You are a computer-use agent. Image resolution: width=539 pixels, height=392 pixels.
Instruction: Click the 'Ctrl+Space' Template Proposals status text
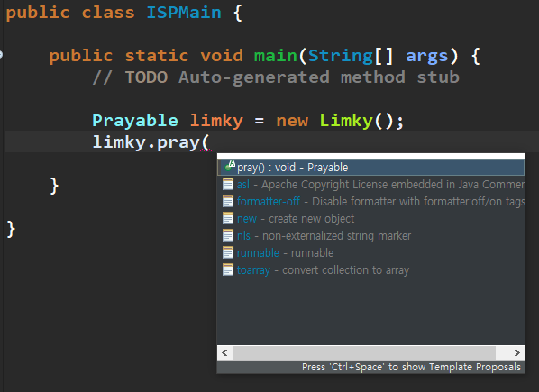tap(411, 367)
